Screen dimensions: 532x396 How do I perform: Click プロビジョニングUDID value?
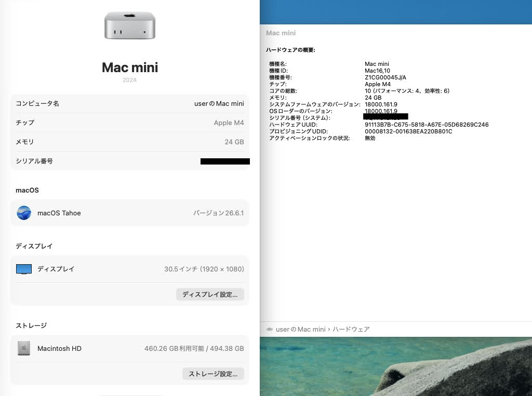coord(408,131)
